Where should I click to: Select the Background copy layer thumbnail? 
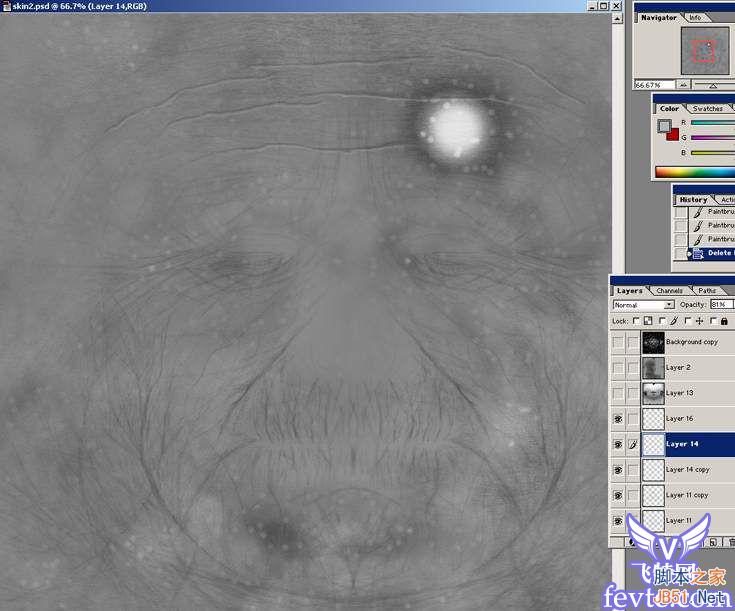point(653,342)
